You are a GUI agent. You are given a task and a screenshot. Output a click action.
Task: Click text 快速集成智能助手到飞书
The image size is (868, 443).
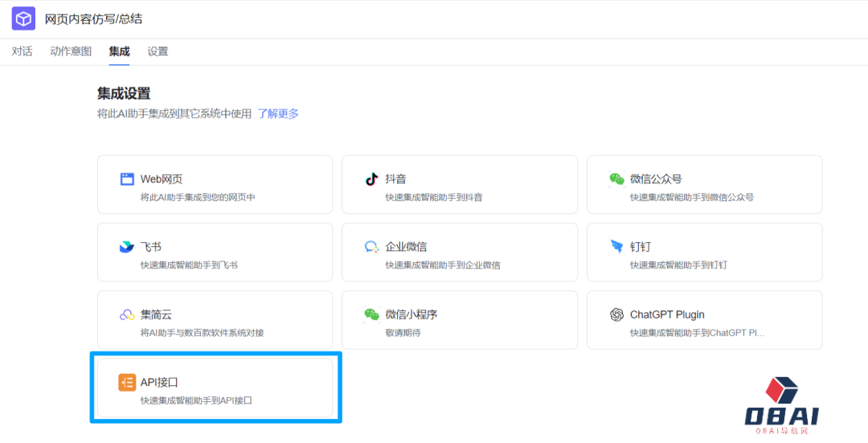(x=190, y=265)
